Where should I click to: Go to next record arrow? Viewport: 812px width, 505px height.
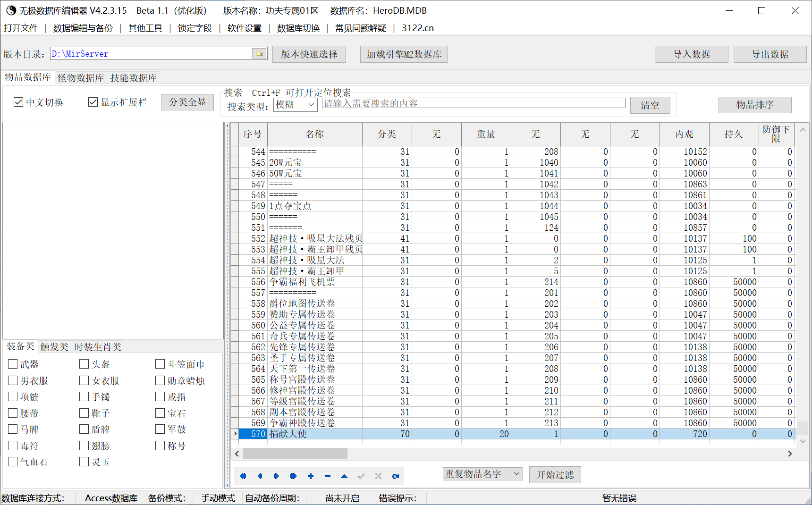[x=277, y=476]
